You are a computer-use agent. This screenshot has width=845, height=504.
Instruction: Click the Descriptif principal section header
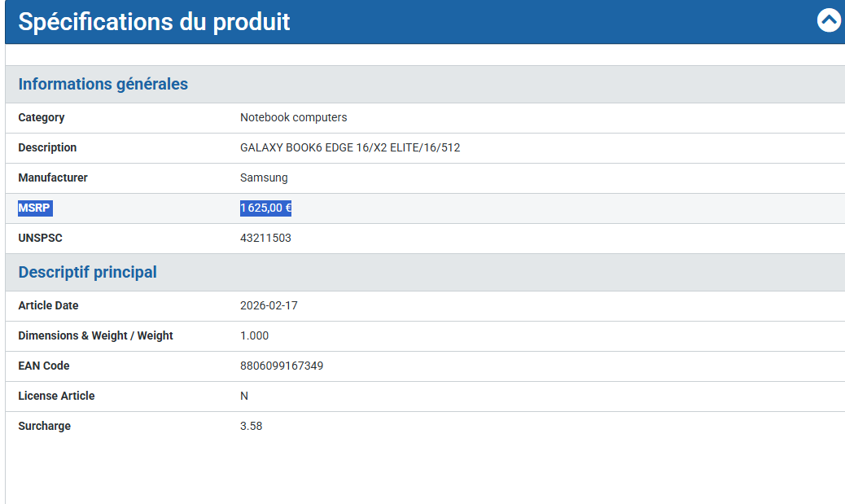point(87,272)
